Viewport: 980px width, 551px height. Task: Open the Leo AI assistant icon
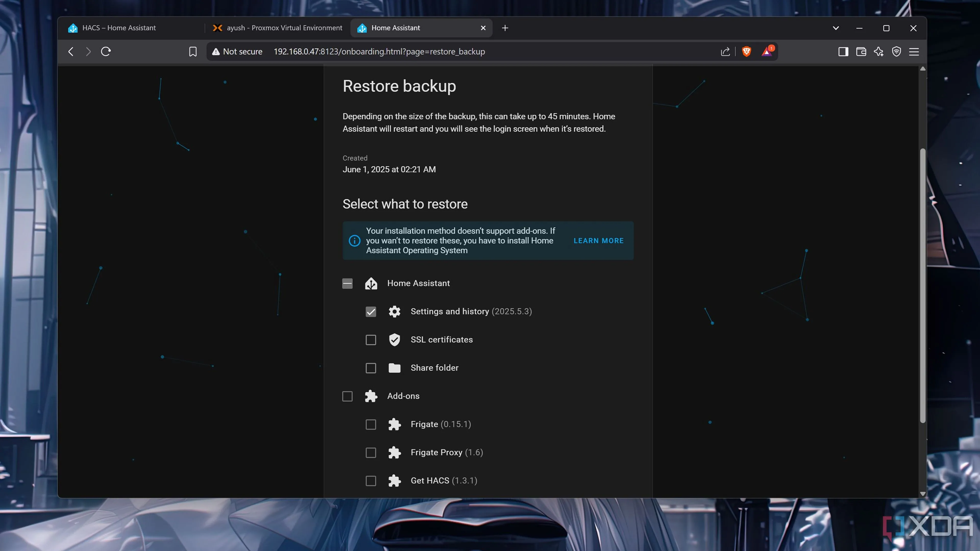(879, 51)
